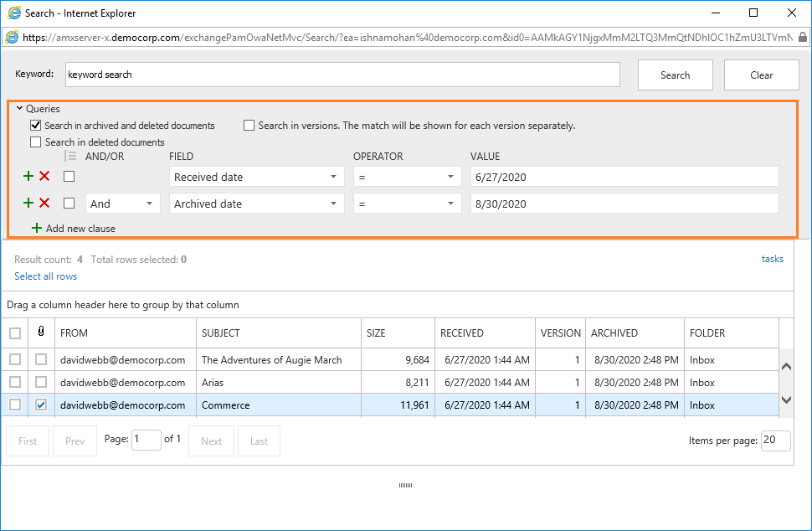Viewport: 812px width, 531px height.
Task: Collapse the Queries section
Action: 20,108
